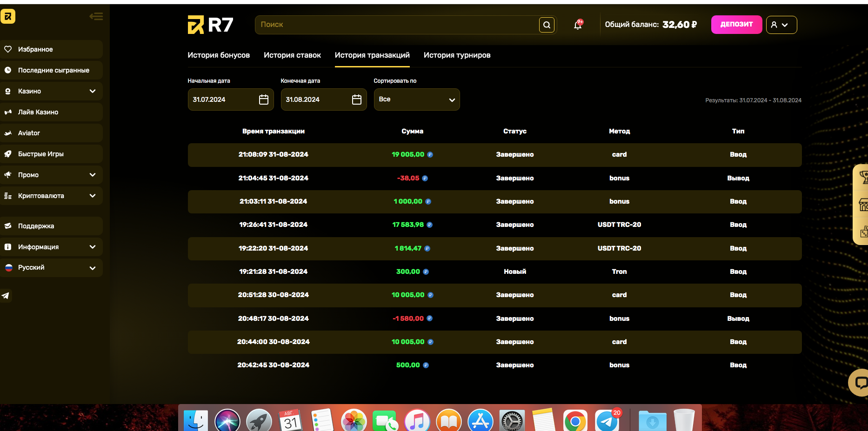The image size is (868, 431).
Task: Switch to История ставок tab
Action: pyautogui.click(x=292, y=55)
